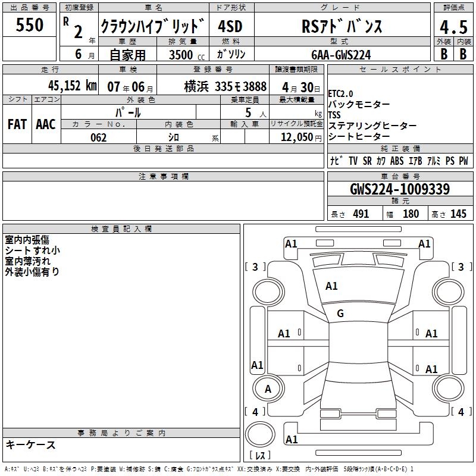Click the exterior grade B under 外装
Screen dimensions: 476x476
pos(444,54)
